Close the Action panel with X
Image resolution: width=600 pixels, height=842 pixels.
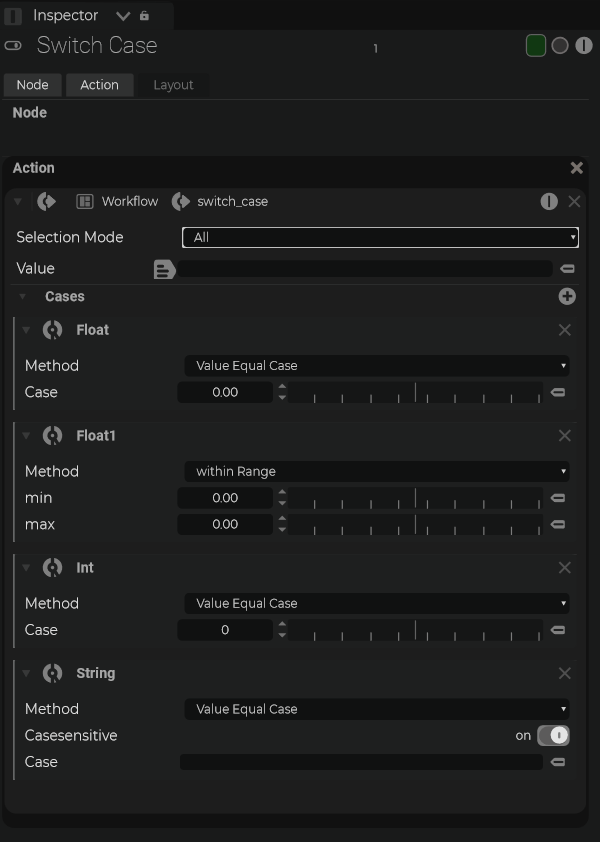[576, 168]
